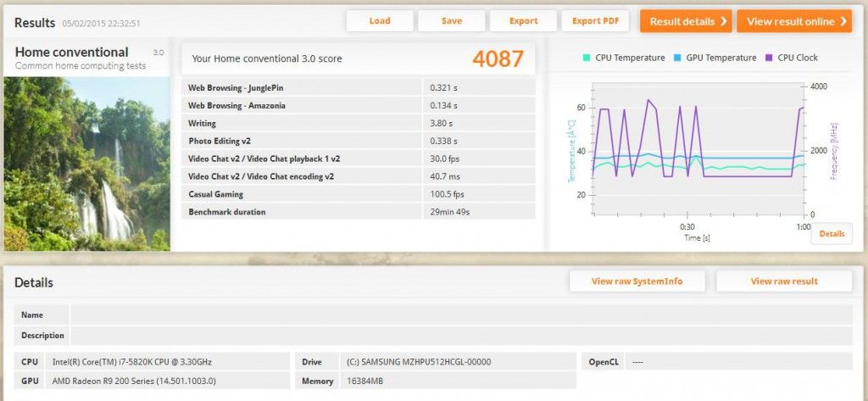Click the 100.5 fps value
Screen dimensions: 868x401
point(447,194)
